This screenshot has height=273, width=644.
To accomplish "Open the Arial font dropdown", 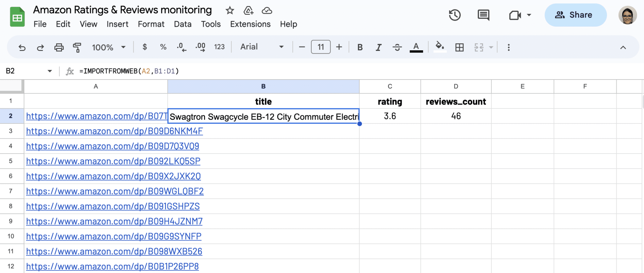I will (x=262, y=47).
